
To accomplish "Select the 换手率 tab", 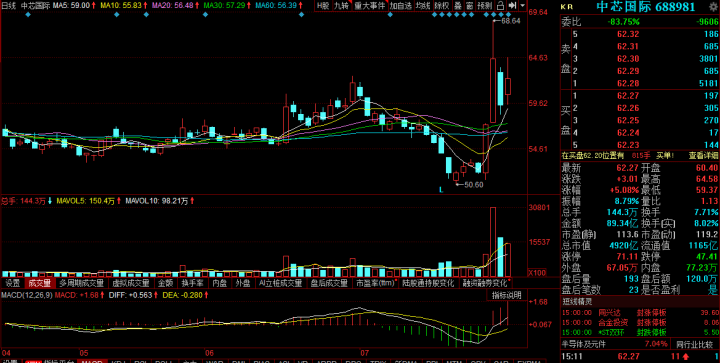I will coord(192,283).
